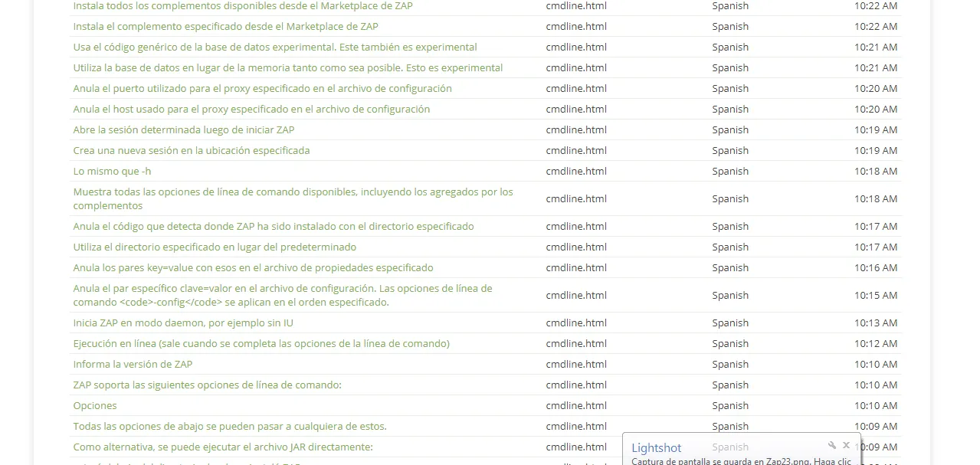
Task: Click time in 'Crea una nueva sesión' row
Action: (x=876, y=150)
